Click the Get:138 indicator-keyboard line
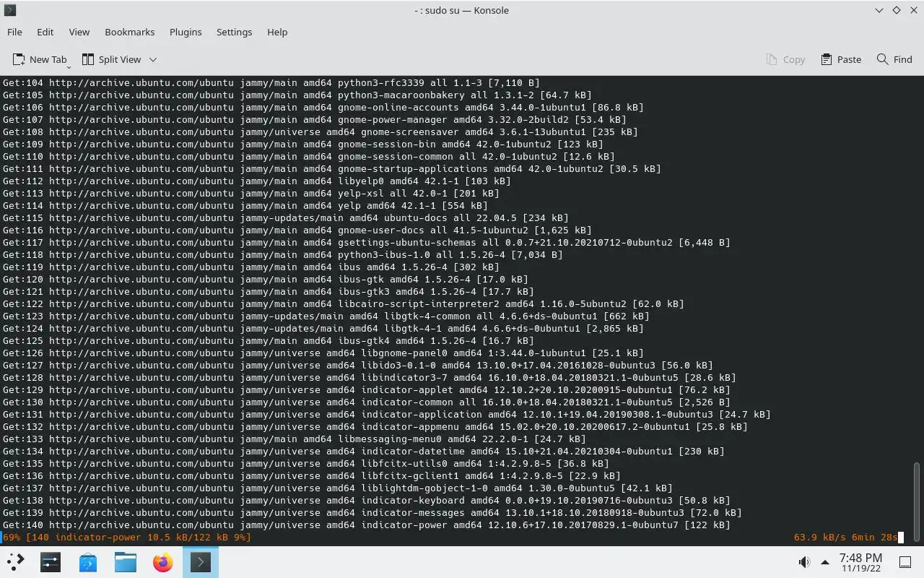924x578 pixels. pyautogui.click(x=367, y=500)
